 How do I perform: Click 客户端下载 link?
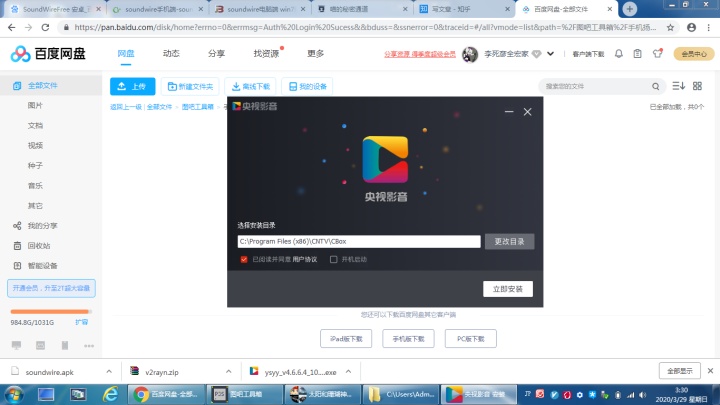(588, 54)
